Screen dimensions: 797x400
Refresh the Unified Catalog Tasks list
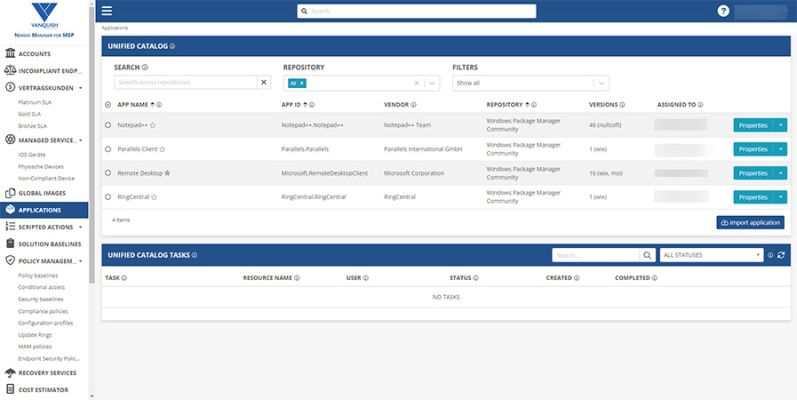(x=782, y=255)
